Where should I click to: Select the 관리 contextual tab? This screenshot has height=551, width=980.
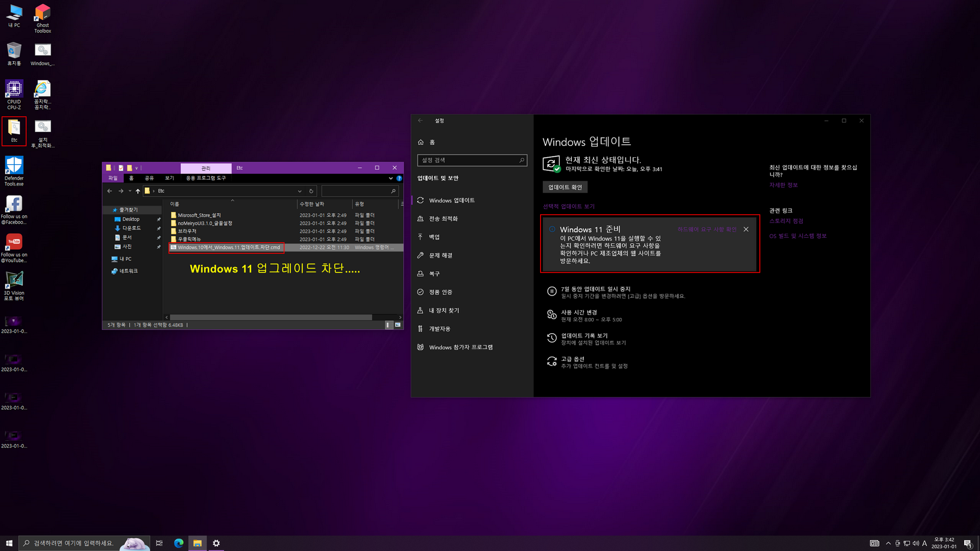point(206,168)
